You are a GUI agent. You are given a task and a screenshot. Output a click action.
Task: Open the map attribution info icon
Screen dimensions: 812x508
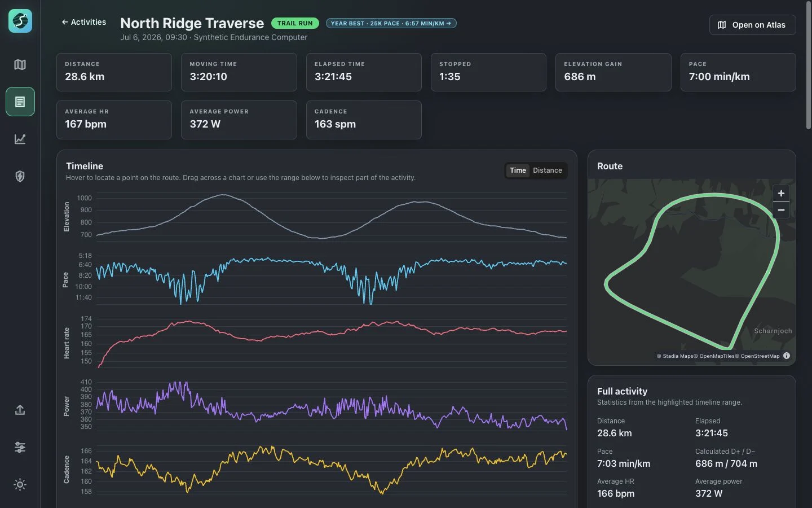click(x=787, y=356)
